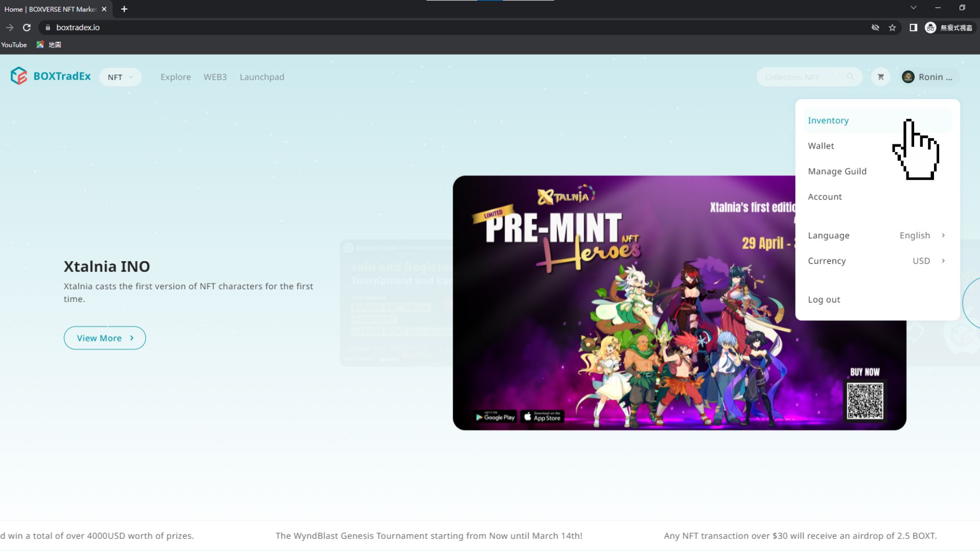Click the Google Play badge on banner
Image resolution: width=980 pixels, height=551 pixels.
pyautogui.click(x=495, y=417)
